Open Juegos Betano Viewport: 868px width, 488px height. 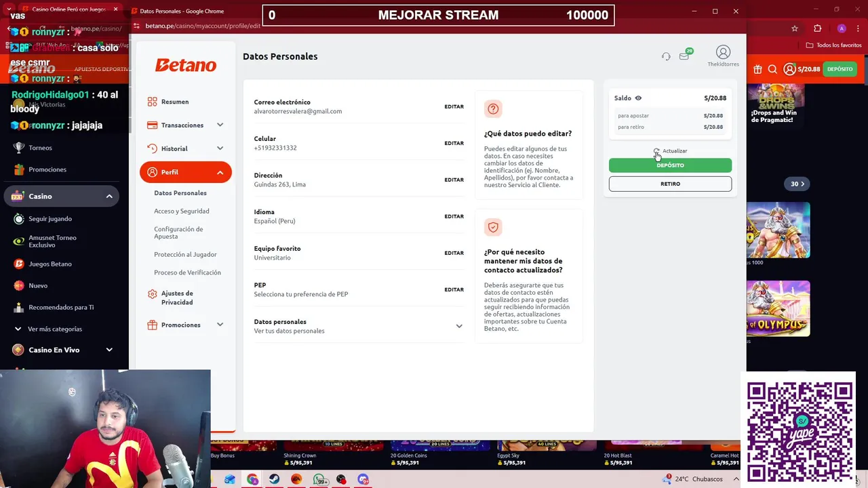[x=50, y=264]
